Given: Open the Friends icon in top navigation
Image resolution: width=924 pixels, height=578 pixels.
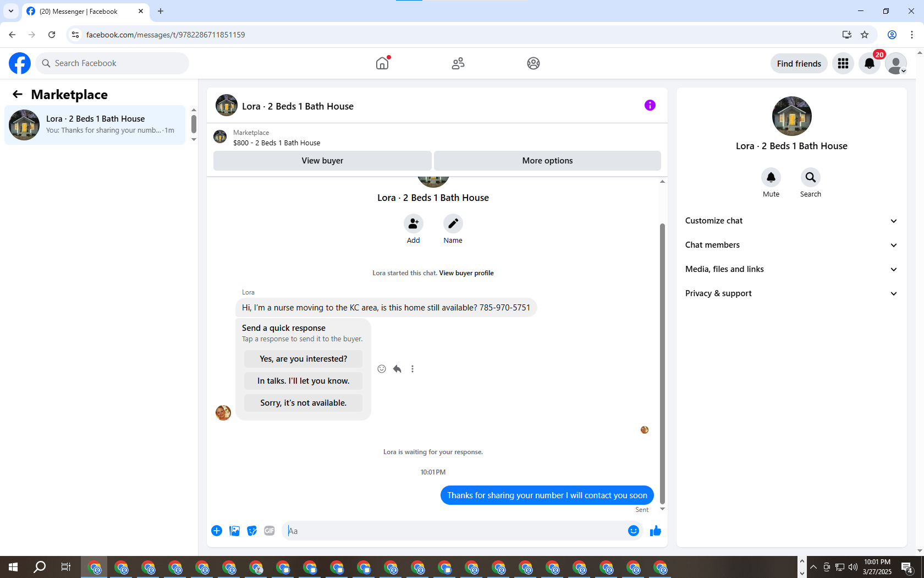Looking at the screenshot, I should point(458,63).
